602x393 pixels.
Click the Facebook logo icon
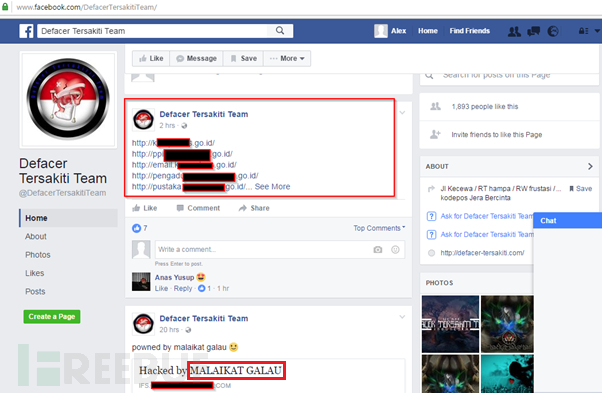pyautogui.click(x=26, y=31)
